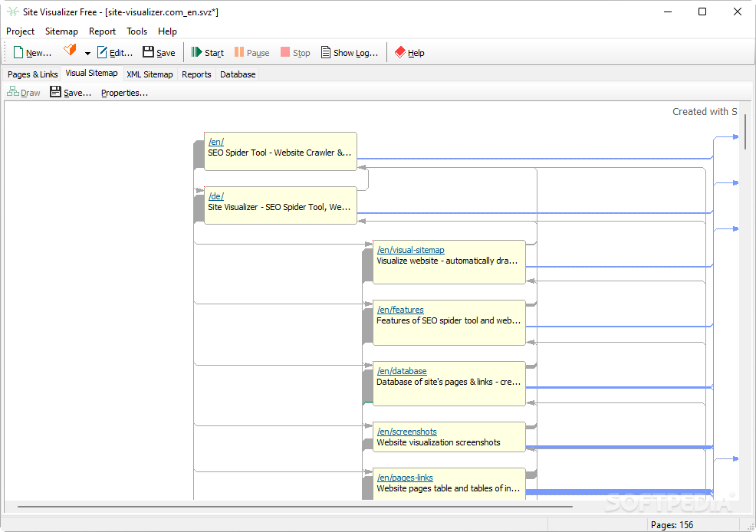Screen dimensions: 756x532
Task: Open the Reports tab
Action: click(x=196, y=74)
